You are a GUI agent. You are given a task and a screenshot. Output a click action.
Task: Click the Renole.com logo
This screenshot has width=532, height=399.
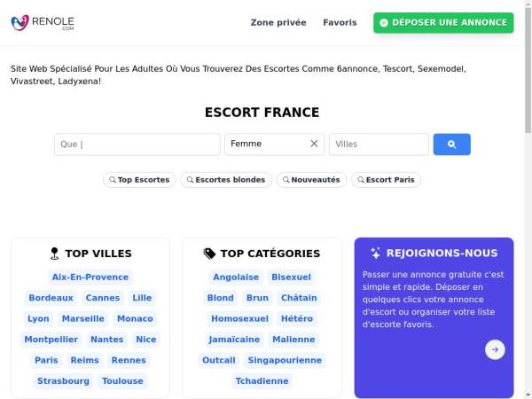click(x=43, y=23)
